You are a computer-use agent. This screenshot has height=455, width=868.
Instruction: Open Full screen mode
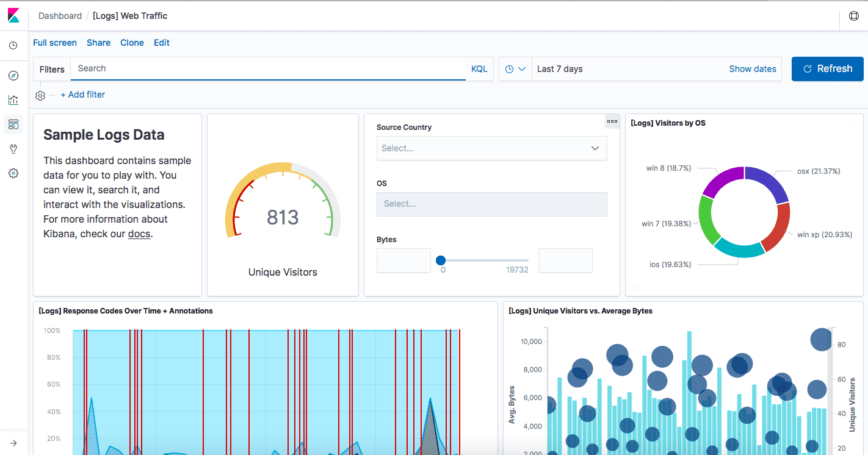[x=55, y=43]
